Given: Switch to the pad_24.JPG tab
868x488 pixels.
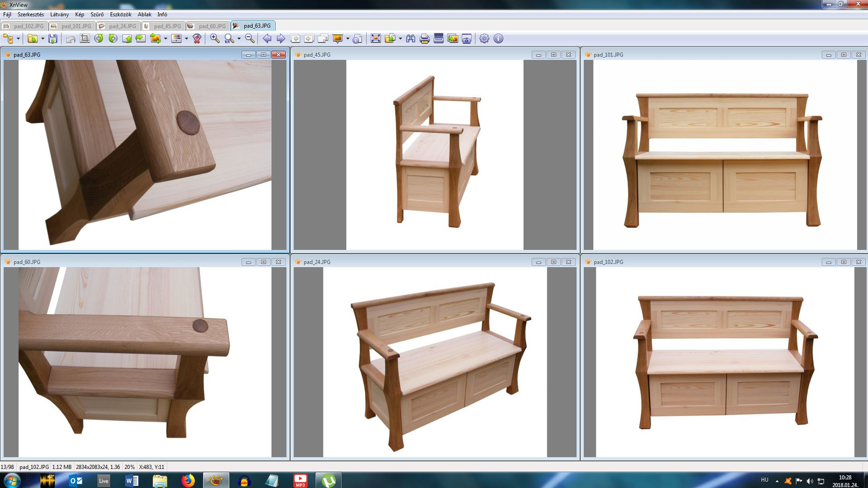Looking at the screenshot, I should click(x=118, y=26).
